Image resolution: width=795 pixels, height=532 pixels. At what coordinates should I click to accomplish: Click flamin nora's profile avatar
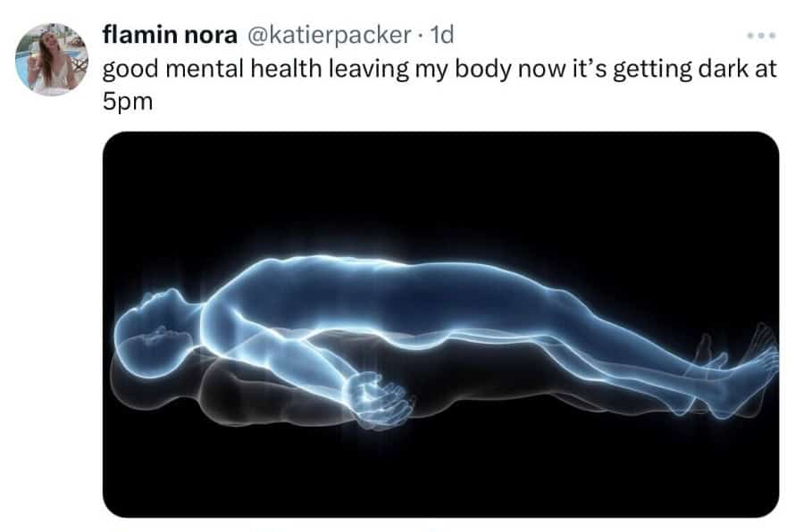pos(52,59)
